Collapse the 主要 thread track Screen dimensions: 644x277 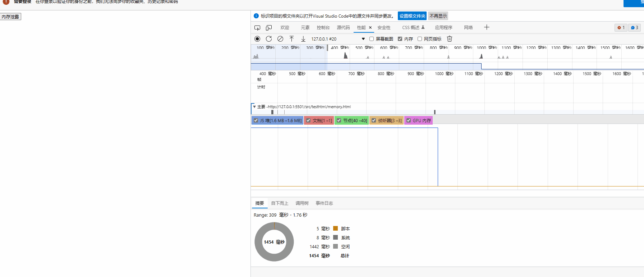pos(254,107)
